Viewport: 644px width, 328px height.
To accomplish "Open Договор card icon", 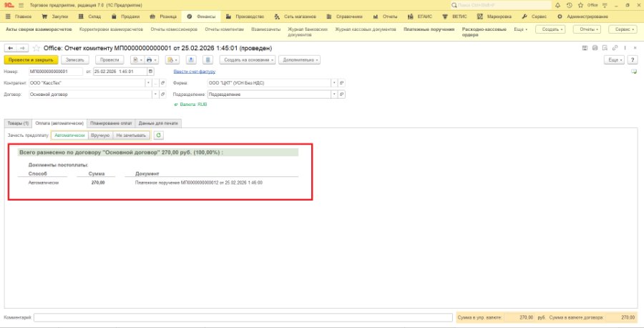I will coord(163,94).
